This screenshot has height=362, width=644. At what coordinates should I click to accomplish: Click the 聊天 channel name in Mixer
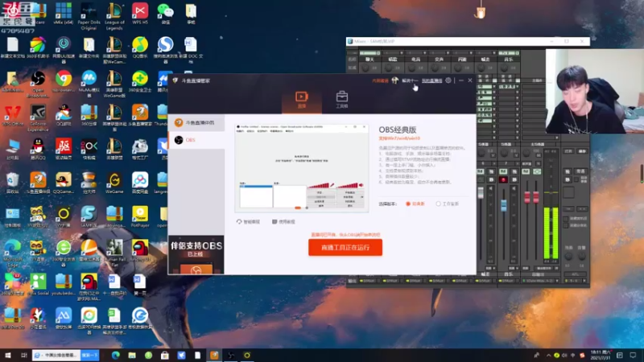pos(369,60)
